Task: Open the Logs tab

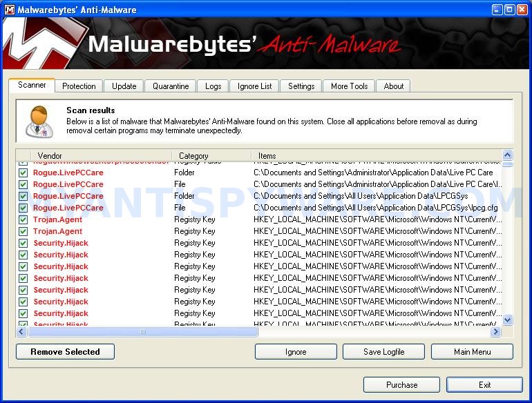Action: (213, 86)
